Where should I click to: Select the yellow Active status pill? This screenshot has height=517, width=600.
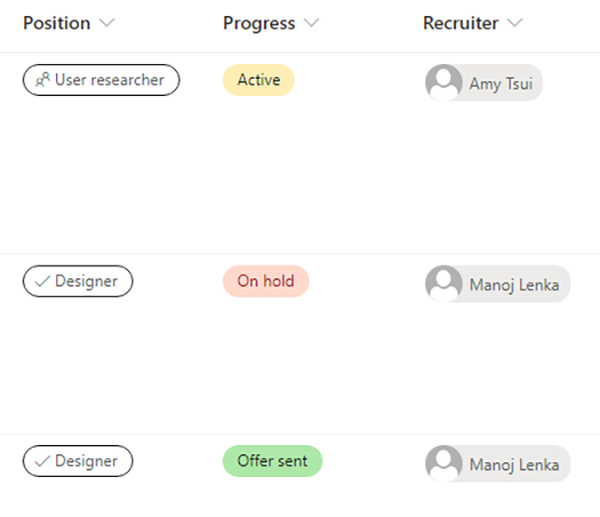(x=259, y=80)
